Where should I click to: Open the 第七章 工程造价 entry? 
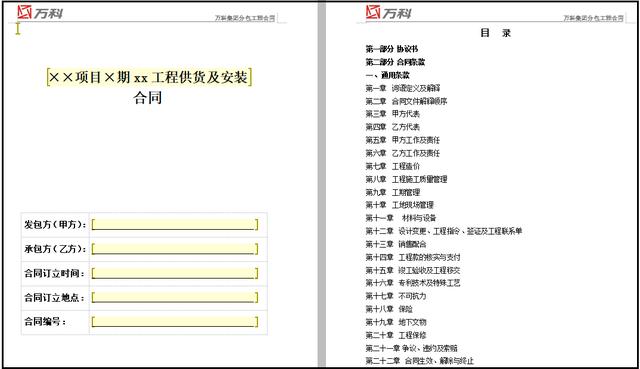click(x=393, y=166)
